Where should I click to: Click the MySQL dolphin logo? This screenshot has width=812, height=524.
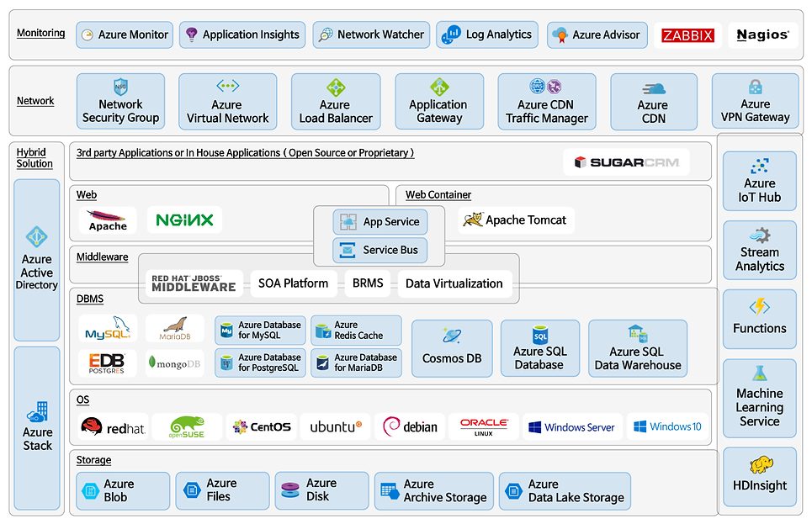pos(108,328)
